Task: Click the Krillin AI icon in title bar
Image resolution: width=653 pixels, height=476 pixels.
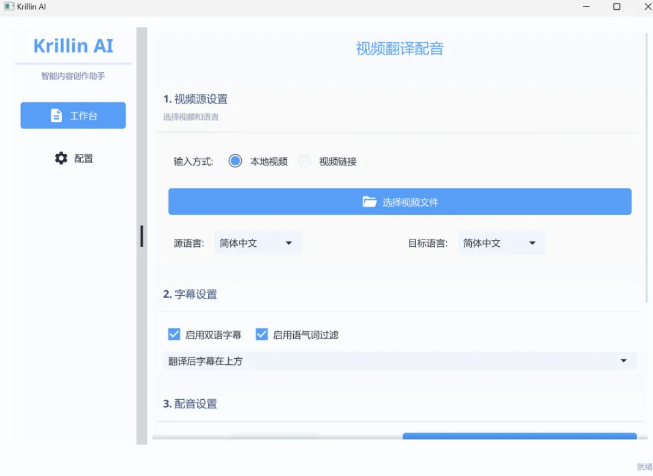Action: (x=8, y=6)
